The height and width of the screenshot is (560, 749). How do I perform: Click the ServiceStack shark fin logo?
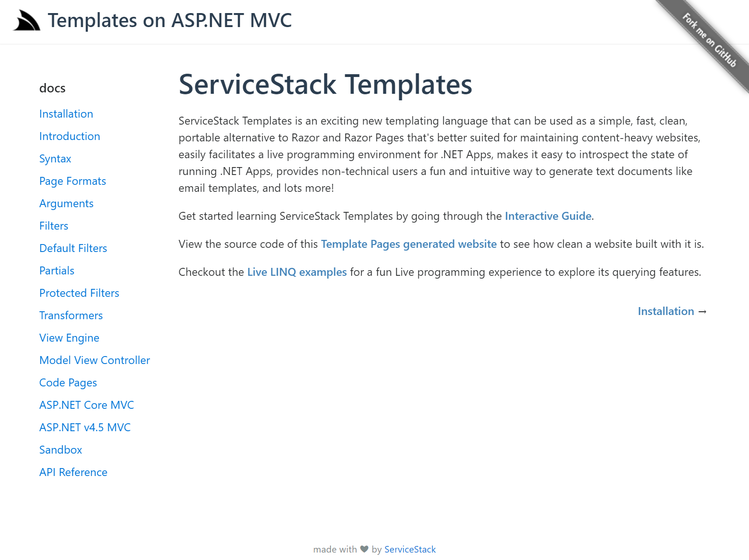pos(27,21)
